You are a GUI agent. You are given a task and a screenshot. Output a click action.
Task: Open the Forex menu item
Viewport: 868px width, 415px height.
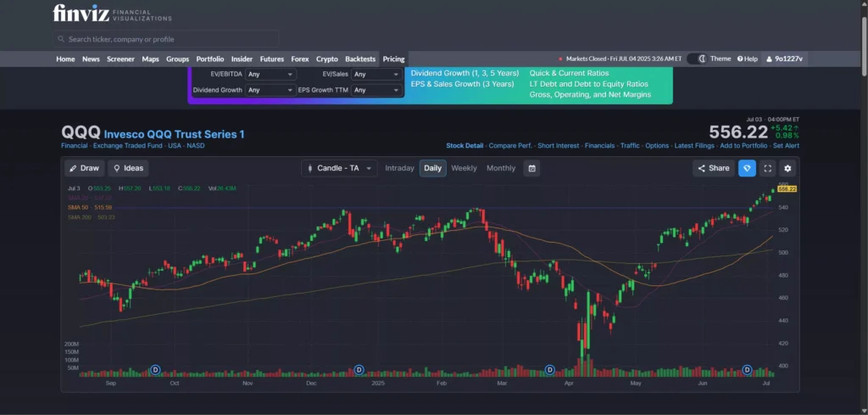pos(300,59)
